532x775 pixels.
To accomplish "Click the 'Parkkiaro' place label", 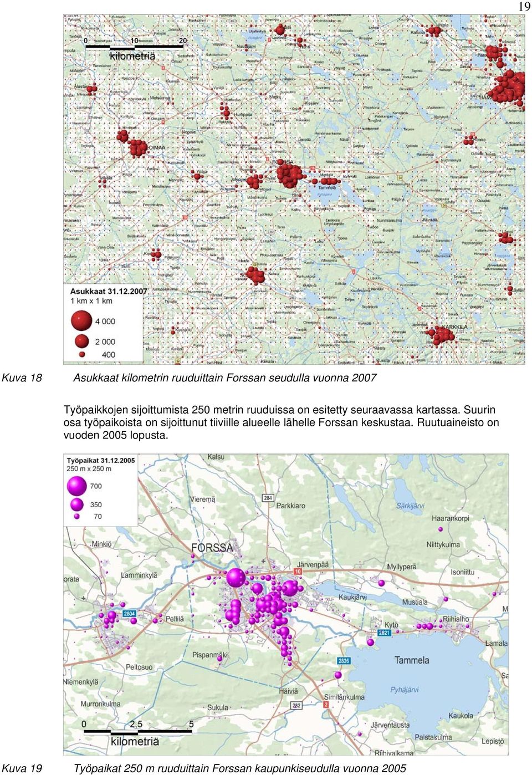I will [x=290, y=506].
